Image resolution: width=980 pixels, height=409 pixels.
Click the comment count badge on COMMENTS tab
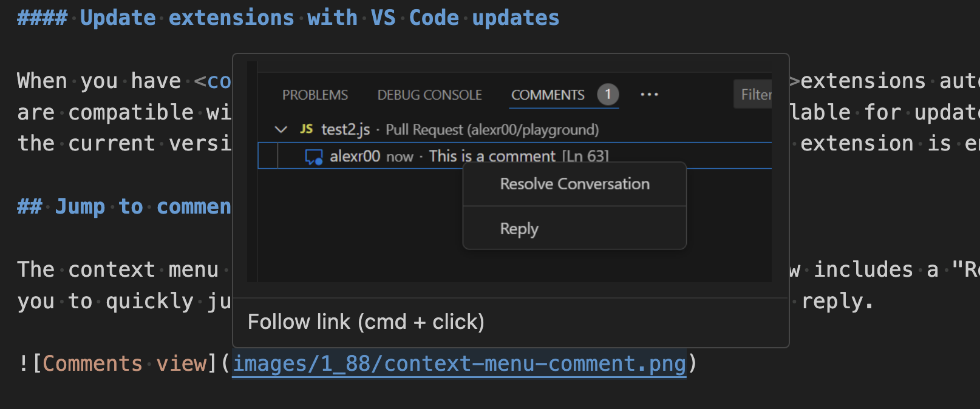click(607, 94)
